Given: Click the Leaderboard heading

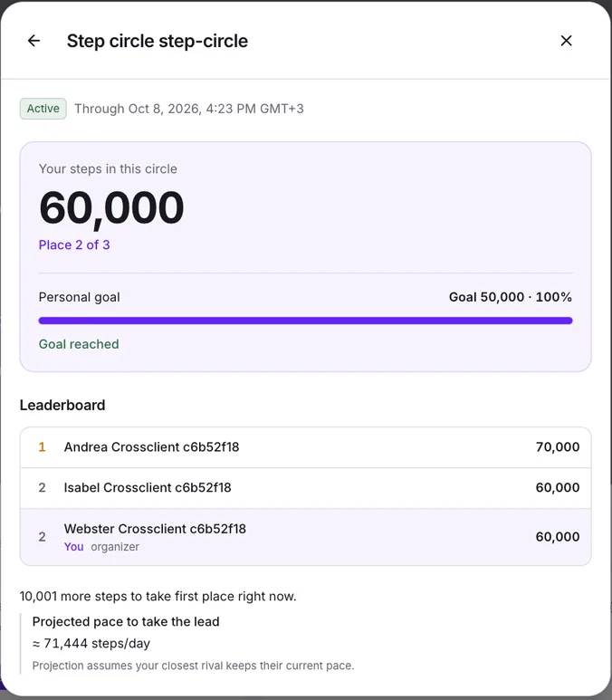Looking at the screenshot, I should tap(62, 406).
